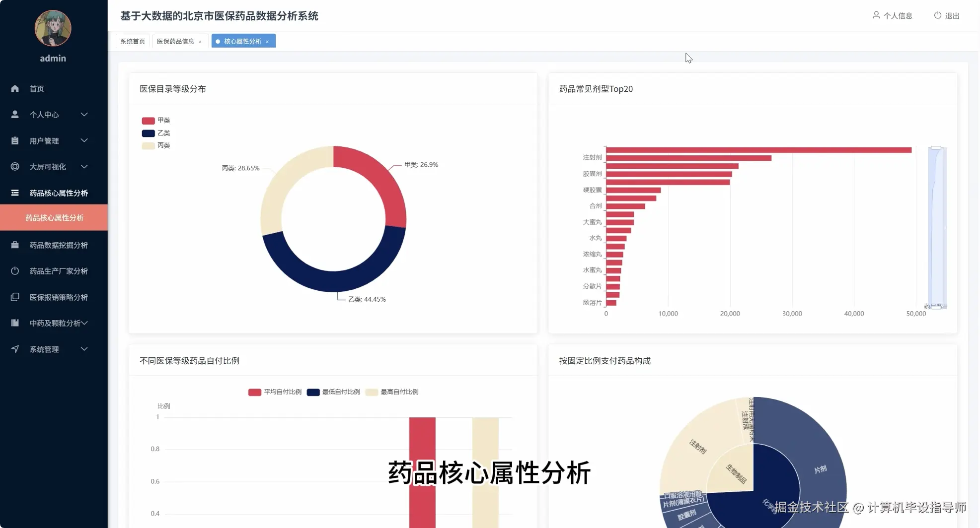The width and height of the screenshot is (980, 528).
Task: Click the 个人中心 user icon
Action: click(15, 114)
